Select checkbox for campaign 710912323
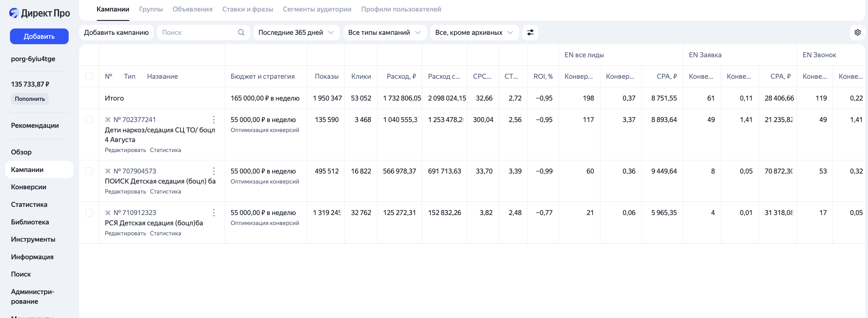The height and width of the screenshot is (318, 868). [x=89, y=212]
